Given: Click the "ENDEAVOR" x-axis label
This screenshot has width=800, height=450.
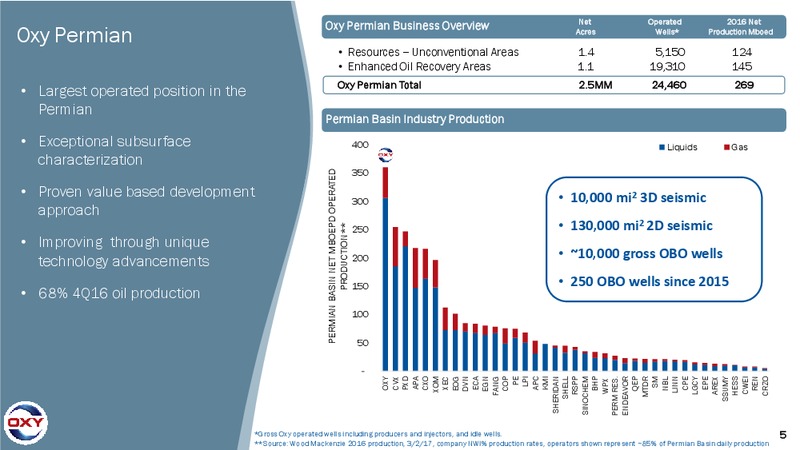Looking at the screenshot, I should click(625, 396).
